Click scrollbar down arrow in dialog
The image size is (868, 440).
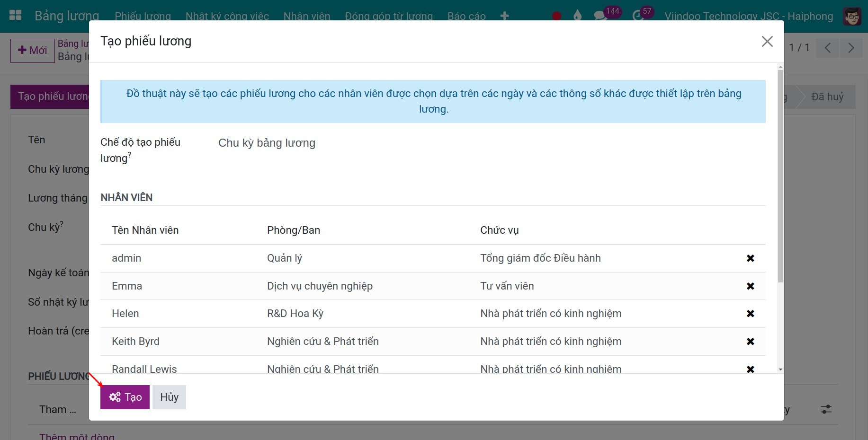[x=780, y=370]
